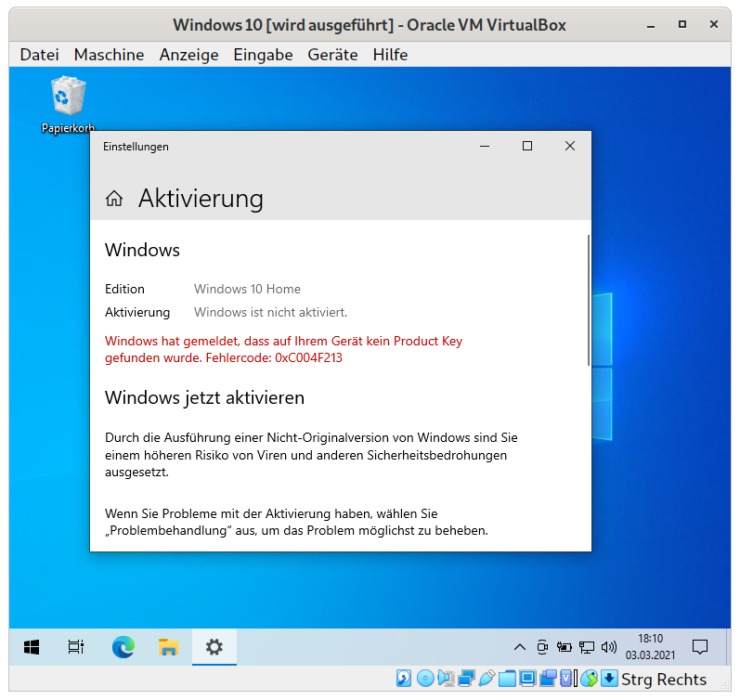Viewport: 740px width, 700px height.
Task: Open the Hilfe menu
Action: [x=390, y=55]
